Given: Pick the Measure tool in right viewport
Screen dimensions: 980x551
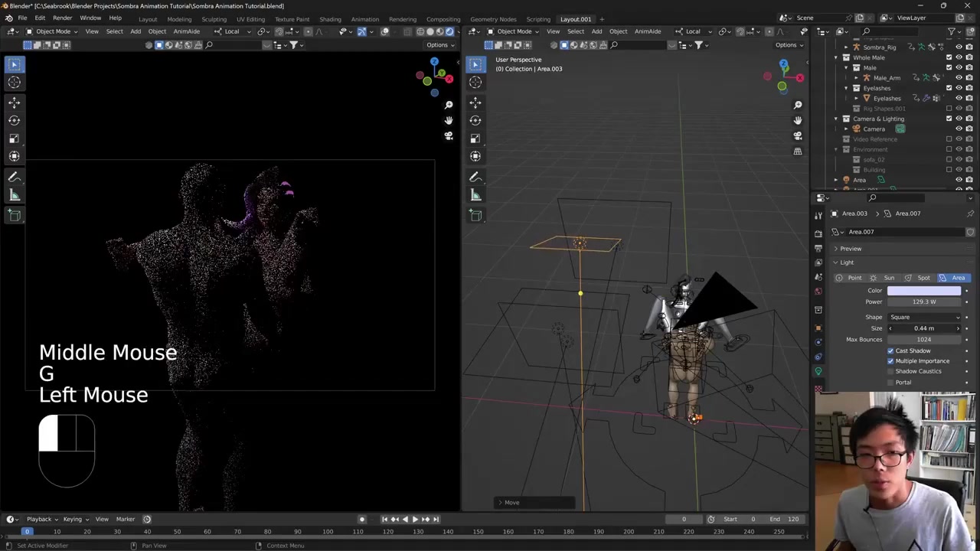Looking at the screenshot, I should [x=475, y=195].
